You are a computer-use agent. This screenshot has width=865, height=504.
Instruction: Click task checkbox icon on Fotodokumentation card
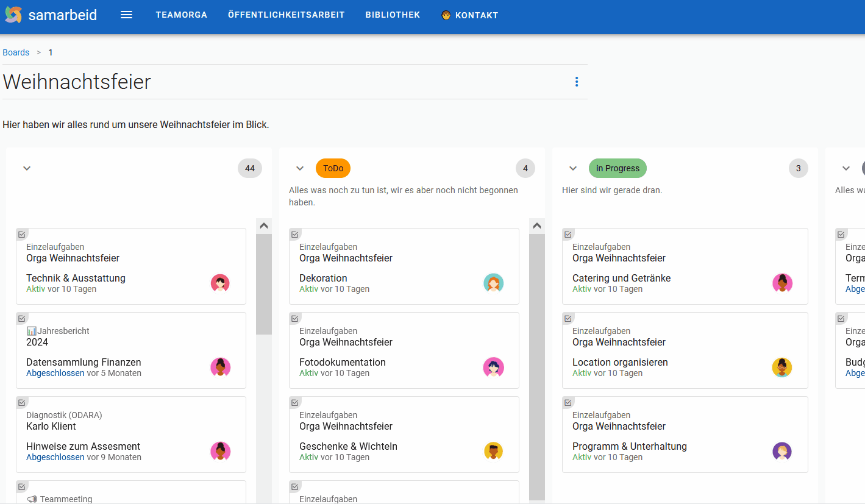point(295,318)
